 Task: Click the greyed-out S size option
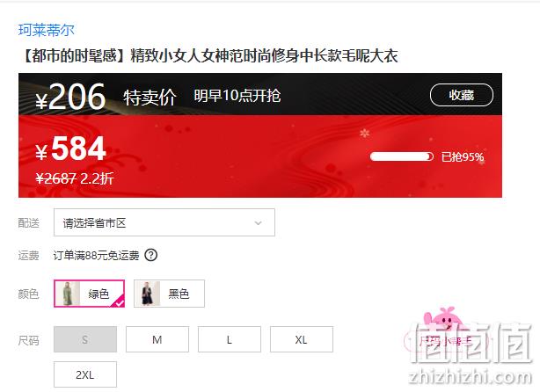85,339
